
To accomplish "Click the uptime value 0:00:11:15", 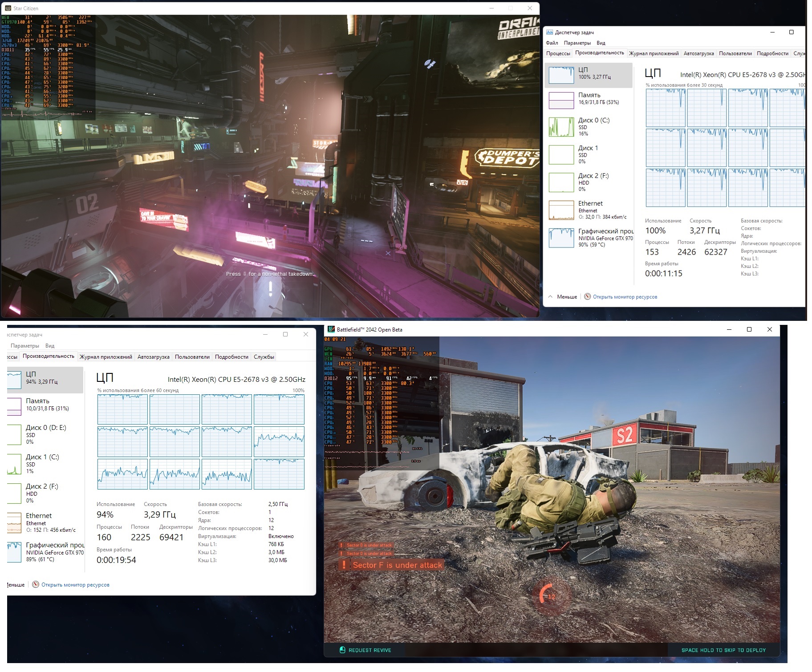I will click(x=664, y=273).
